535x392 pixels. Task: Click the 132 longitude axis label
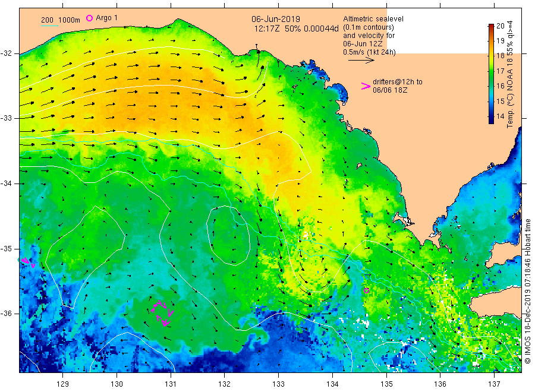point(225,384)
